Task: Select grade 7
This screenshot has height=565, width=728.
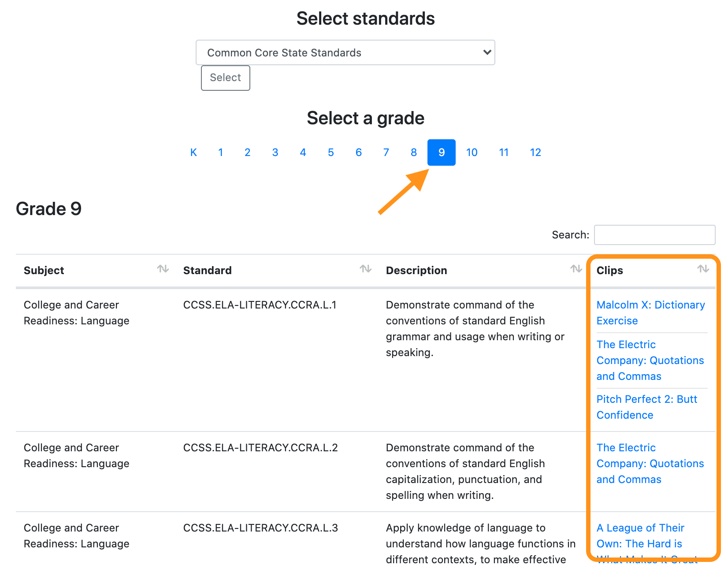Action: pyautogui.click(x=386, y=152)
